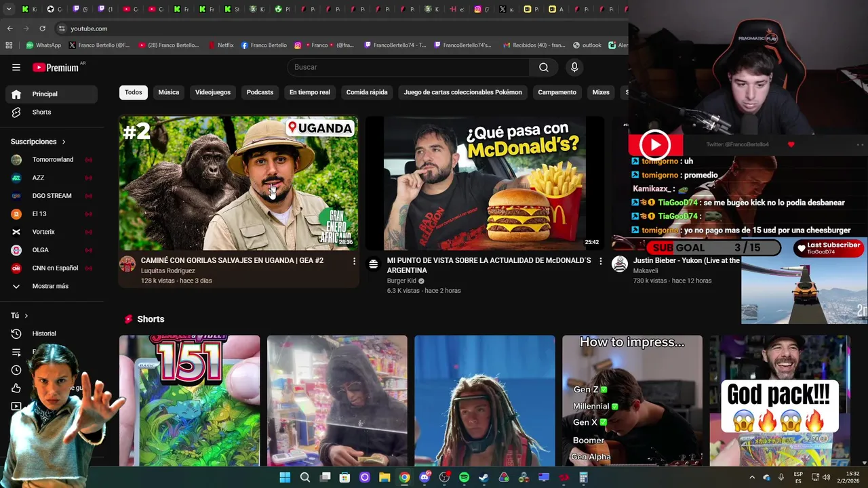Open options menu for the gorillas video
Image resolution: width=868 pixels, height=488 pixels.
click(354, 261)
